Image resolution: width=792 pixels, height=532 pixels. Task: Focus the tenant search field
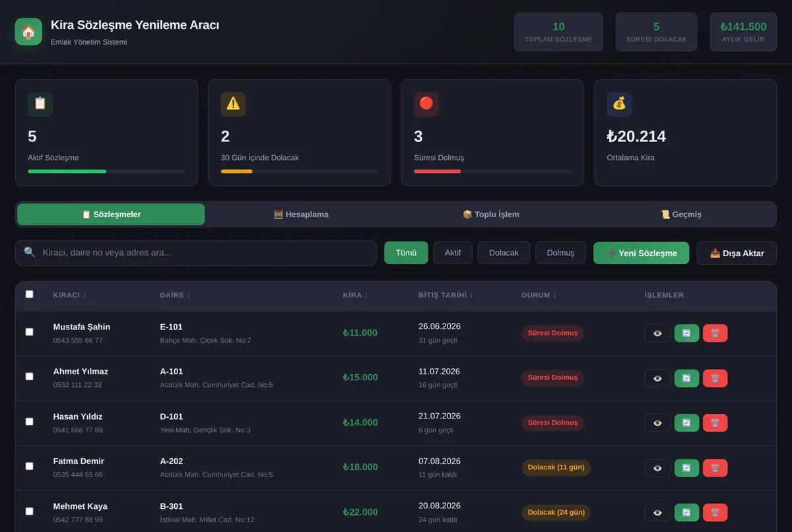[x=196, y=253]
